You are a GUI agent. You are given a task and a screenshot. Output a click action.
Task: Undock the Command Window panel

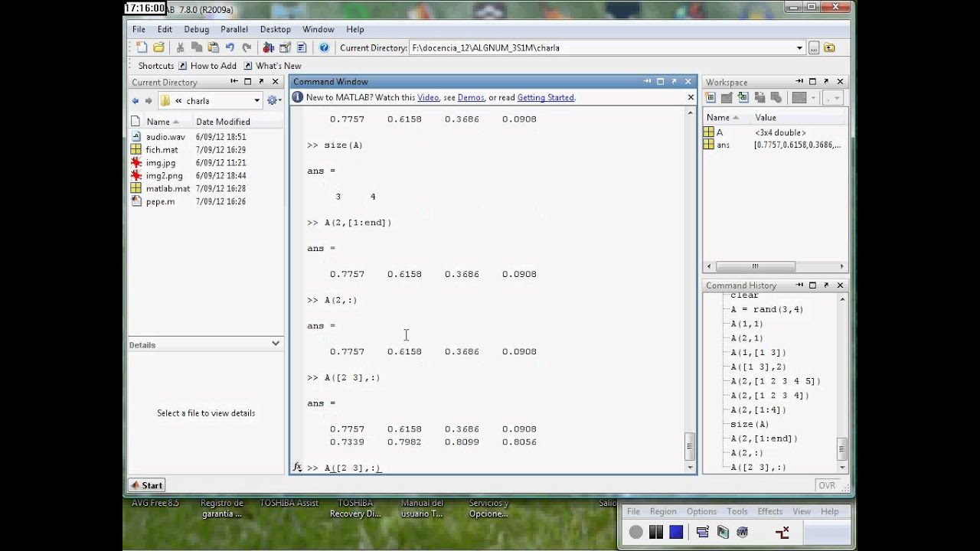click(x=674, y=81)
